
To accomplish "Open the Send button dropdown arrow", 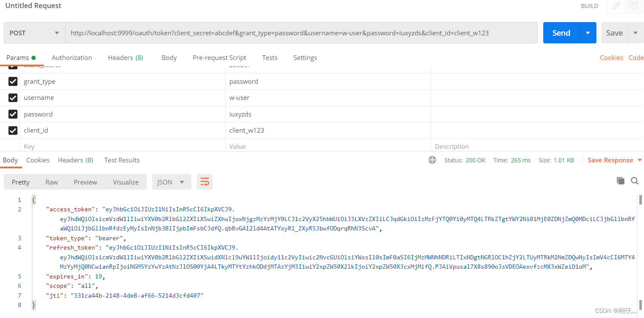I will tap(588, 33).
